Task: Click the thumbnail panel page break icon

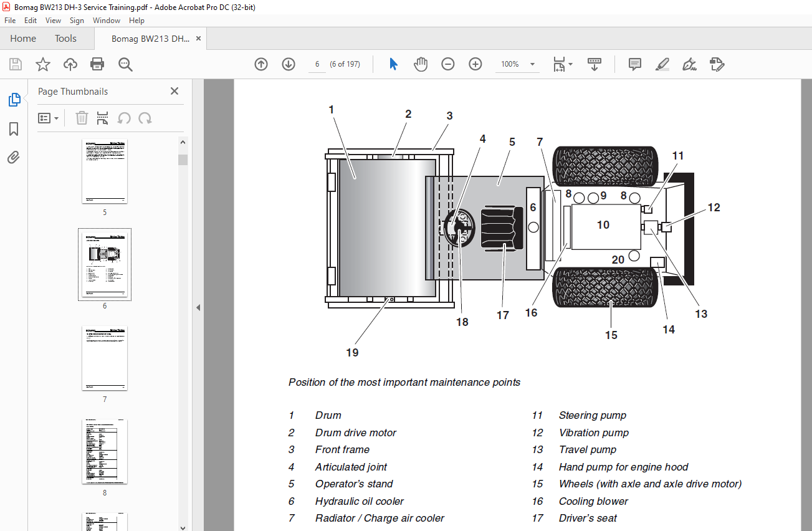Action: [x=103, y=118]
